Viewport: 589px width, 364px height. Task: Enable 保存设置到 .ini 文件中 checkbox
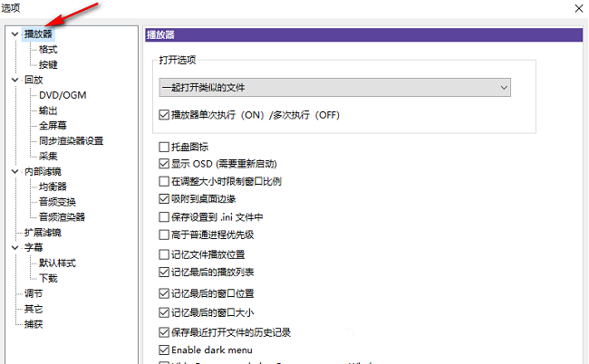(x=164, y=217)
